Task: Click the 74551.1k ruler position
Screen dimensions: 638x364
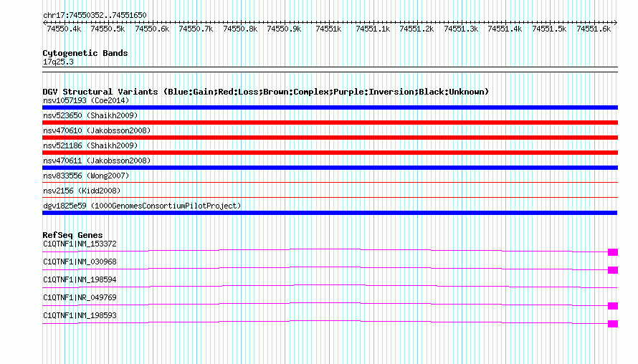Action: pos(373,29)
